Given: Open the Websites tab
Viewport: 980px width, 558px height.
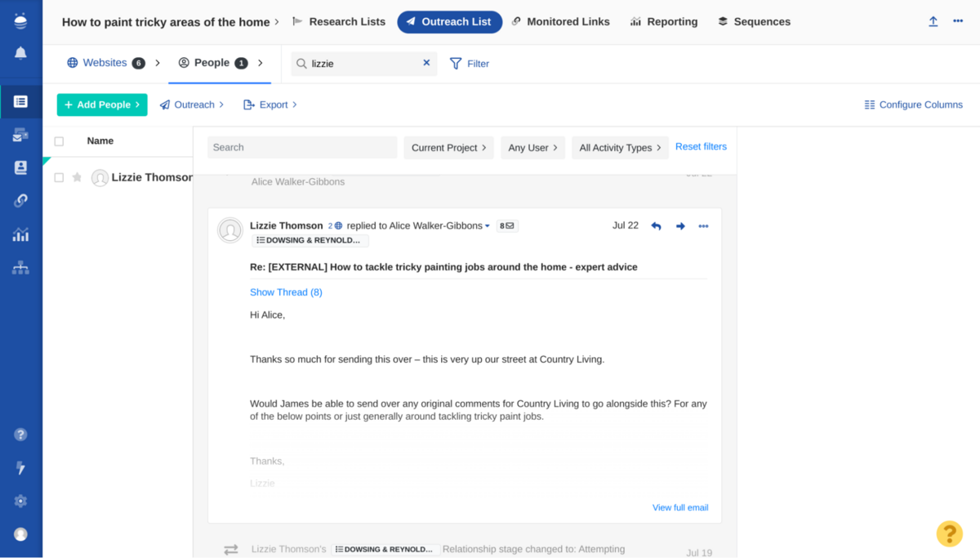Looking at the screenshot, I should [105, 63].
